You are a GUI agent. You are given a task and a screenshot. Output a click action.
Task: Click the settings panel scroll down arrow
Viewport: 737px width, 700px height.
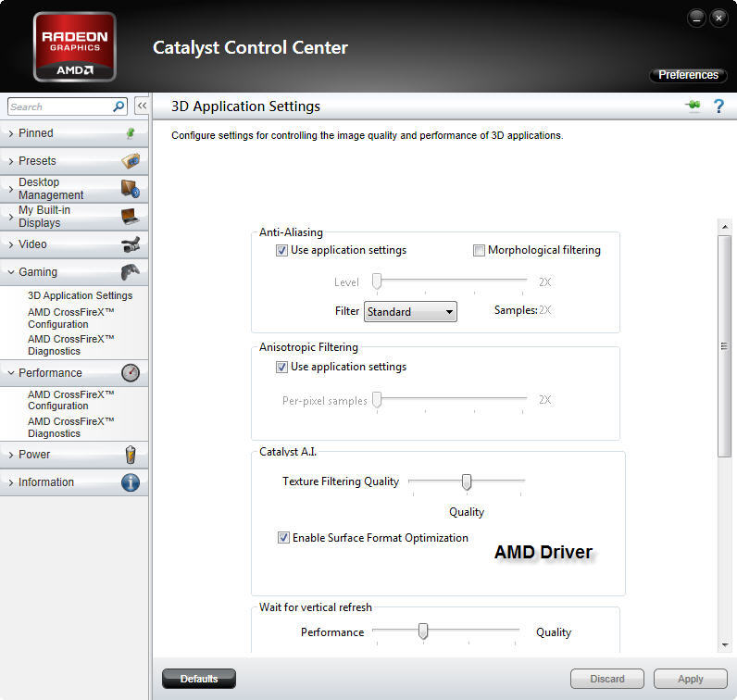(x=725, y=645)
